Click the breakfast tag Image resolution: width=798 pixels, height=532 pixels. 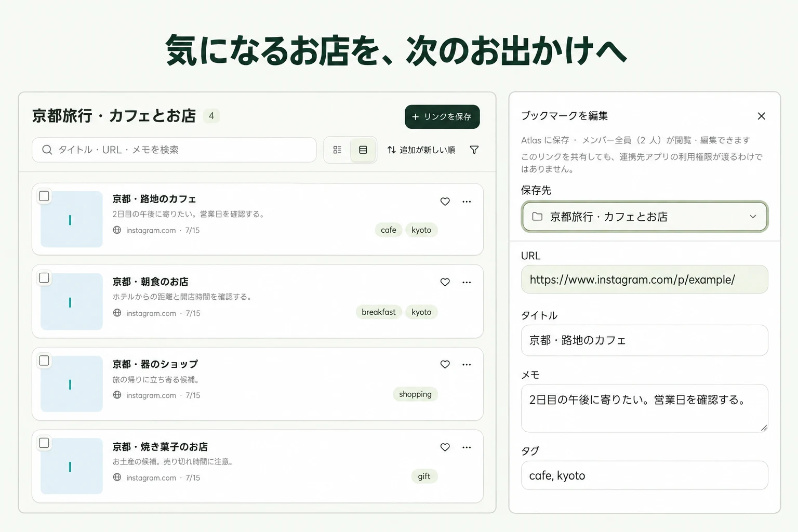click(379, 312)
